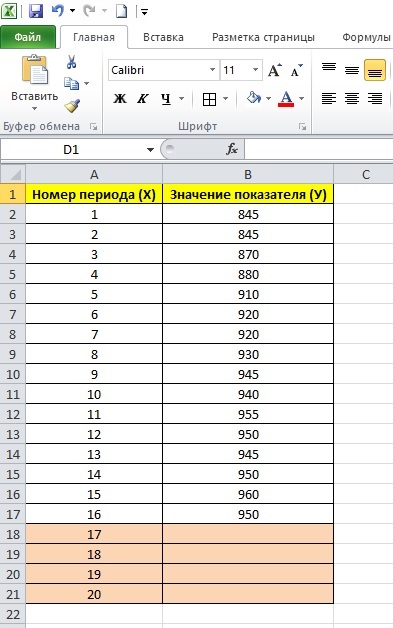Select cell with value 870

(x=248, y=254)
